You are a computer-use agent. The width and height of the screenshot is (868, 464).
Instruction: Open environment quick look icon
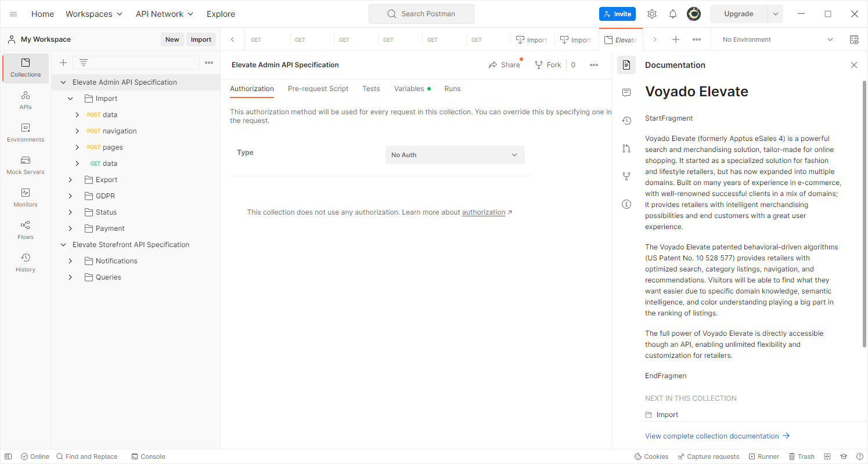pyautogui.click(x=854, y=39)
